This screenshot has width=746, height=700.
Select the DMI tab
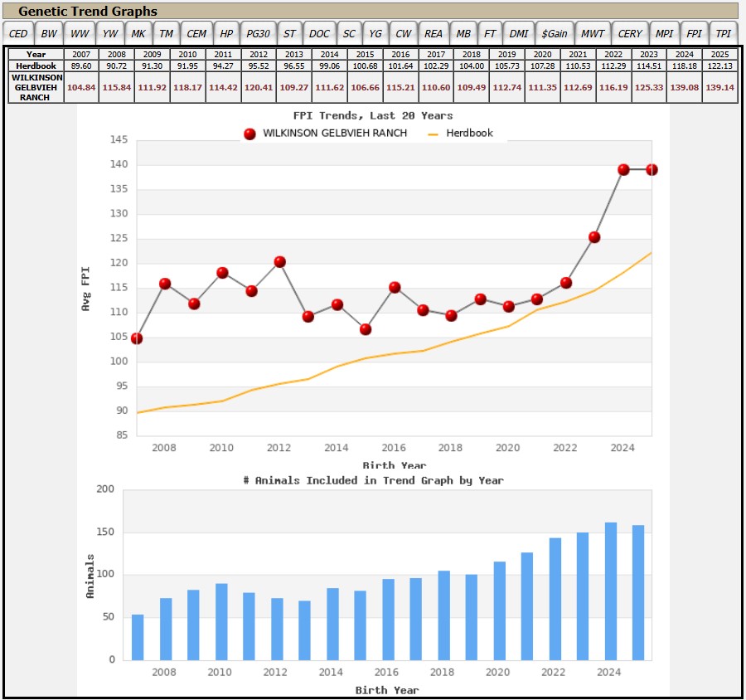click(x=519, y=33)
